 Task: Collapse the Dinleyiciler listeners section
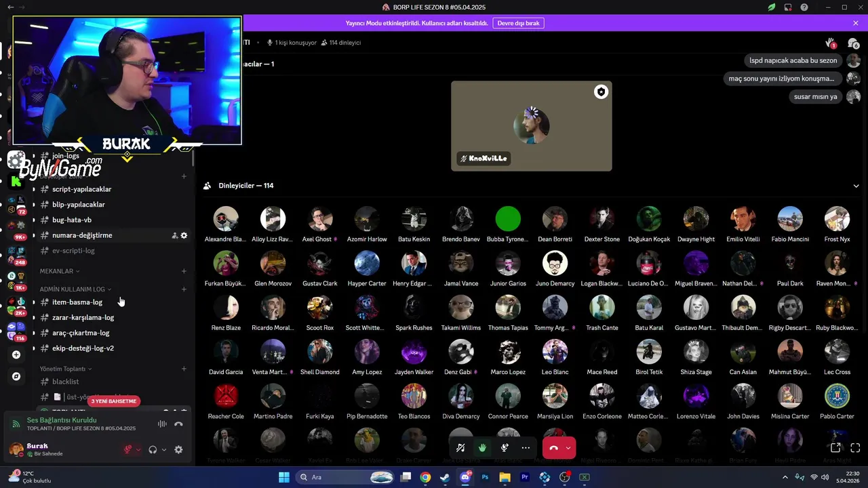pyautogui.click(x=856, y=186)
